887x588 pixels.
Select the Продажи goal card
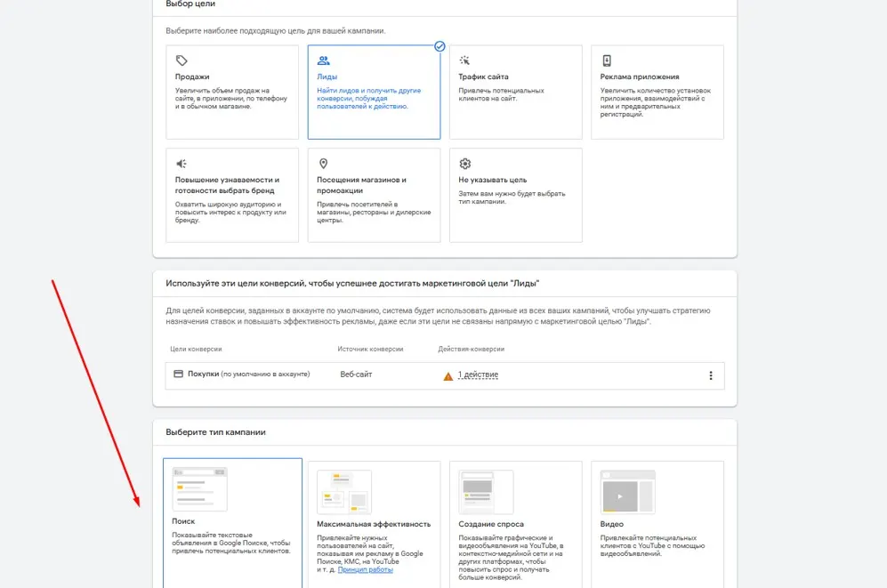coord(232,93)
